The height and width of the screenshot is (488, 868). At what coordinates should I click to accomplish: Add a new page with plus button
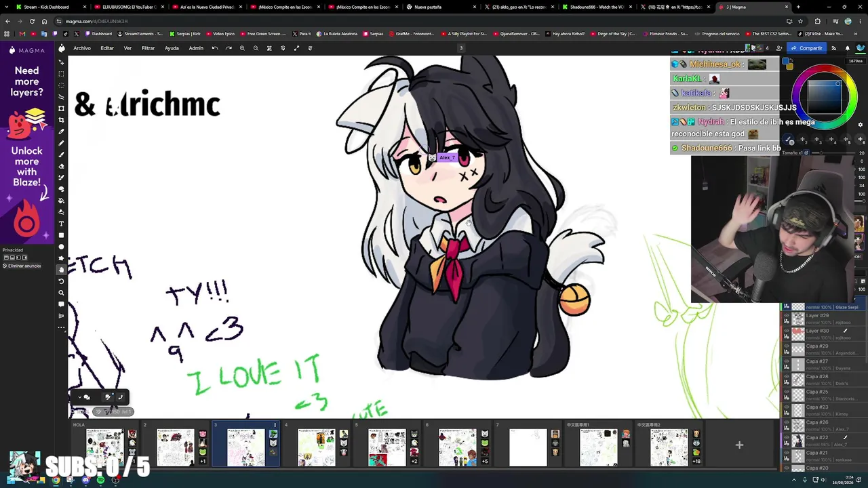coord(739,445)
